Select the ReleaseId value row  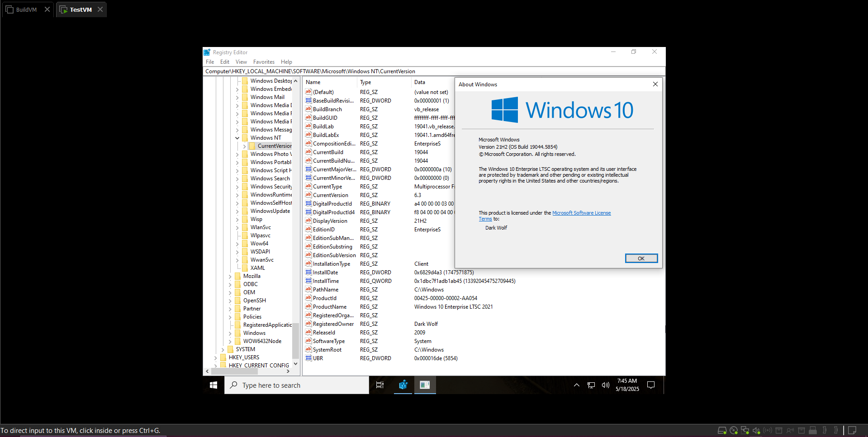pyautogui.click(x=324, y=333)
